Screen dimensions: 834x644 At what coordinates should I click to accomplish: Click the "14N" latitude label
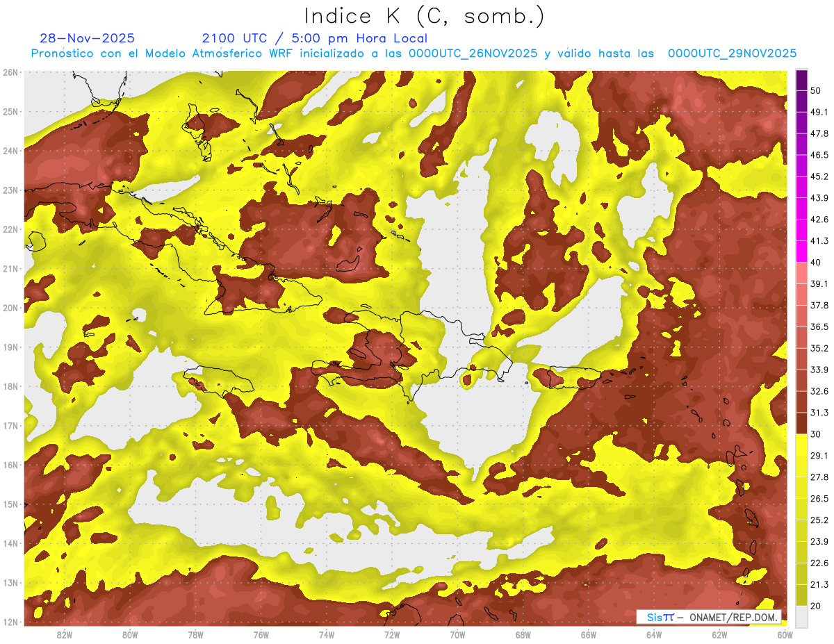point(11,543)
